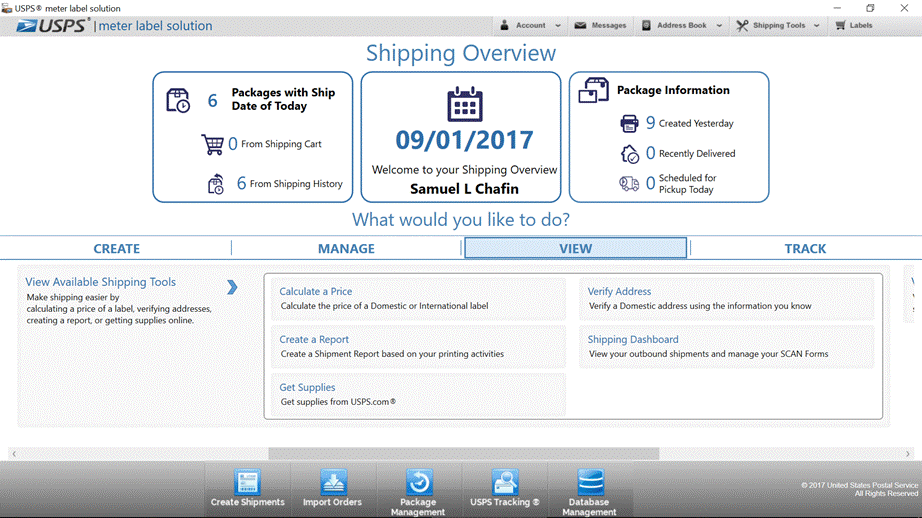Click the From Shipping History label
The width and height of the screenshot is (922, 518).
(296, 184)
